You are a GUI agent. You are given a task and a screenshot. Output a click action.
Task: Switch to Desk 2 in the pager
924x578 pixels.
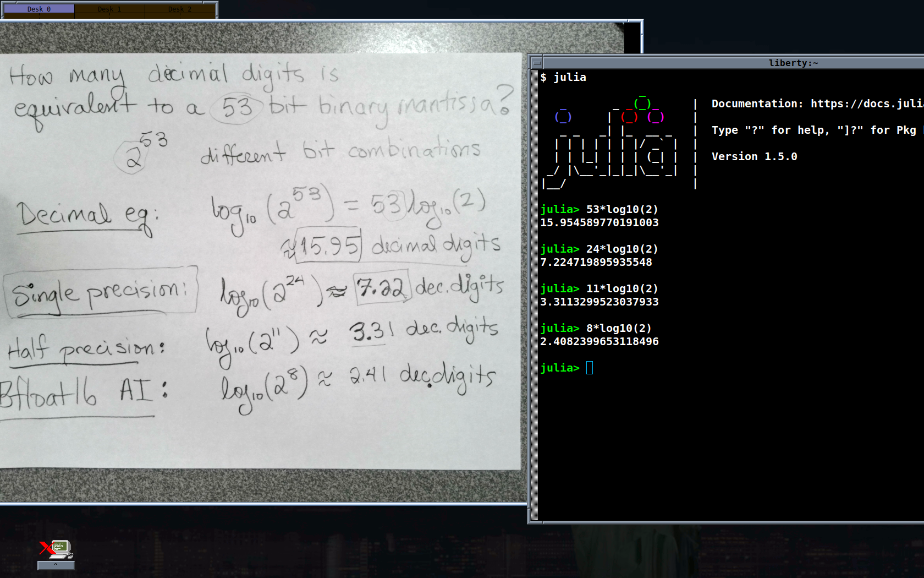pyautogui.click(x=180, y=9)
